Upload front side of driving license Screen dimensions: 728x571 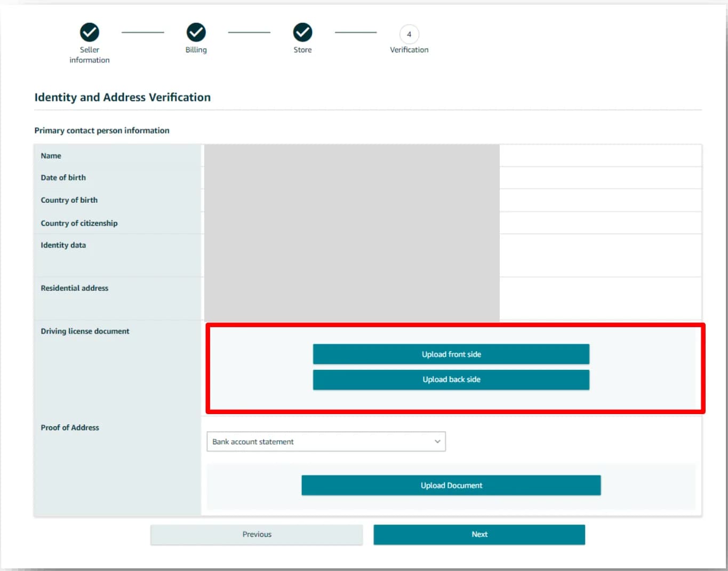[451, 354]
